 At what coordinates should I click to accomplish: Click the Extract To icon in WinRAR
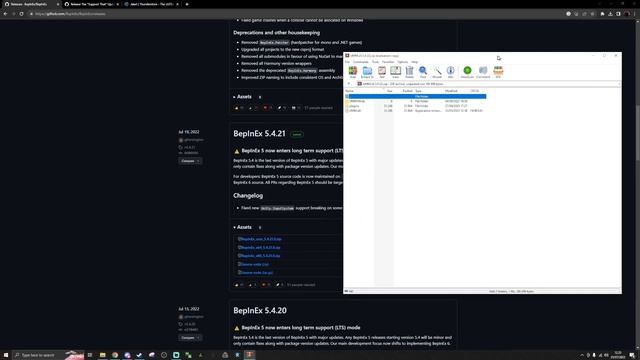pos(367,72)
